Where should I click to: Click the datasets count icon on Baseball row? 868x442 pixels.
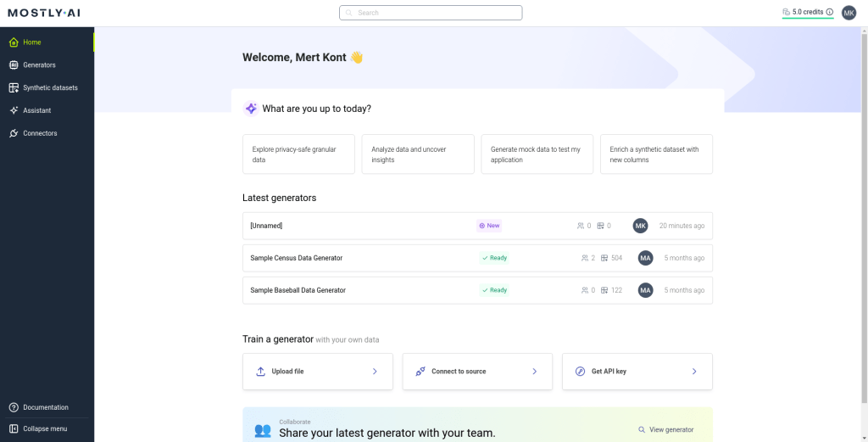pyautogui.click(x=604, y=289)
